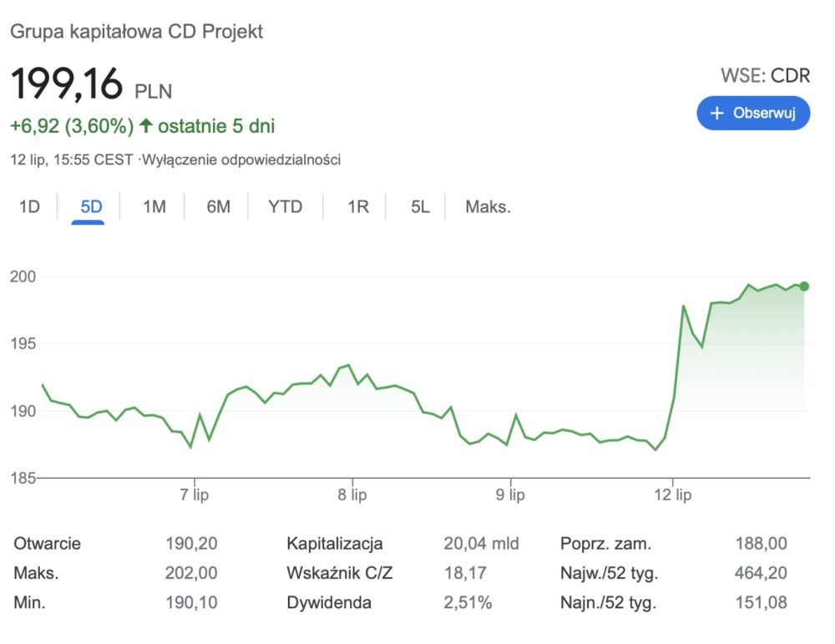This screenshot has height=644, width=835.
Task: Click the Kapitalizacja label
Action: pos(335,543)
